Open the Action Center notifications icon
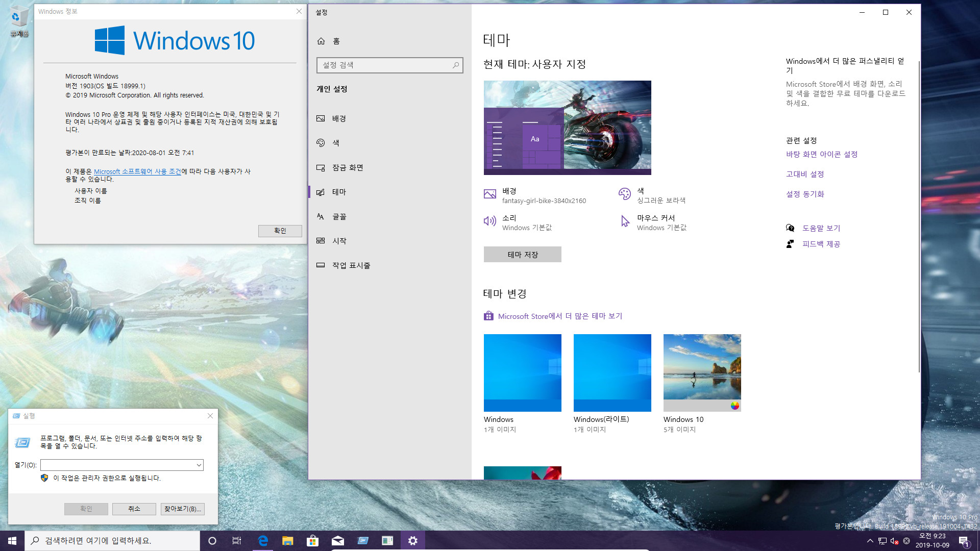The height and width of the screenshot is (551, 980). click(x=964, y=541)
